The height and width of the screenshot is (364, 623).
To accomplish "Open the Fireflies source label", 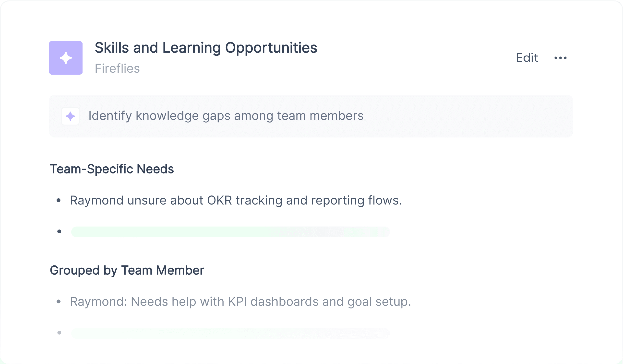I will point(117,68).
